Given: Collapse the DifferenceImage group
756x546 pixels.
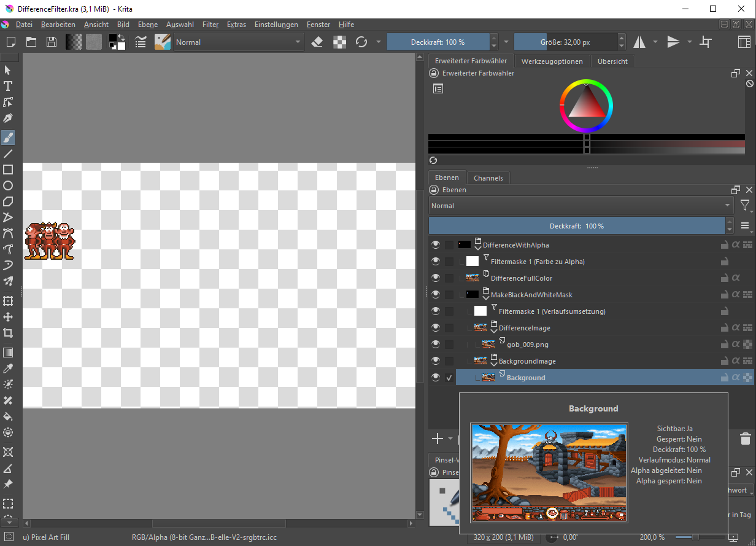Looking at the screenshot, I should point(494,330).
